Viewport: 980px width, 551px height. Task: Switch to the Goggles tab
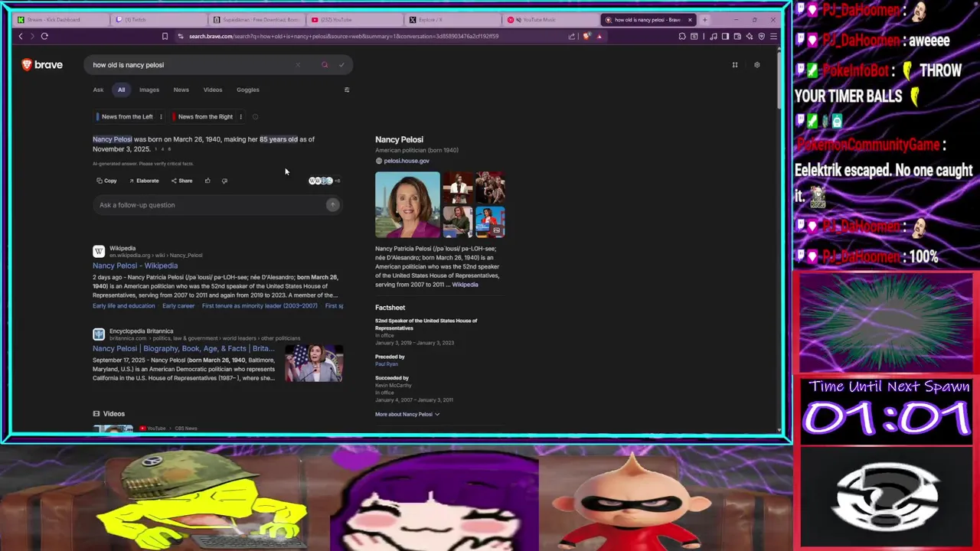coord(247,90)
